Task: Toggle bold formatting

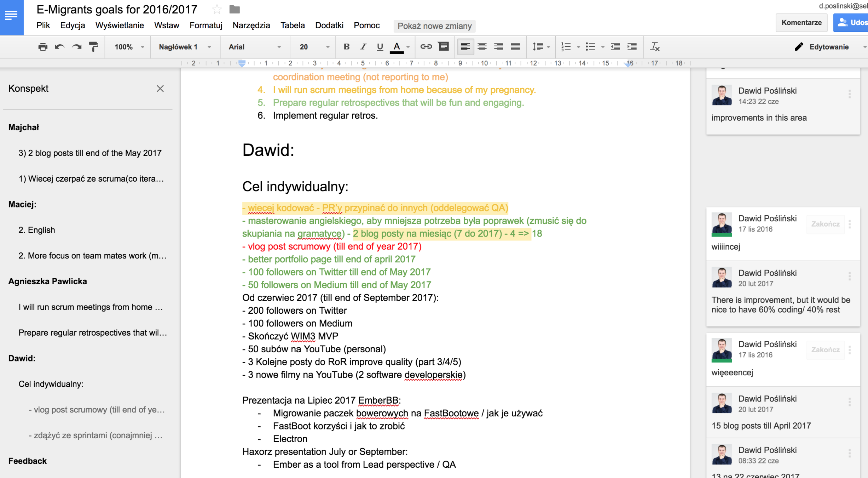Action: tap(346, 47)
